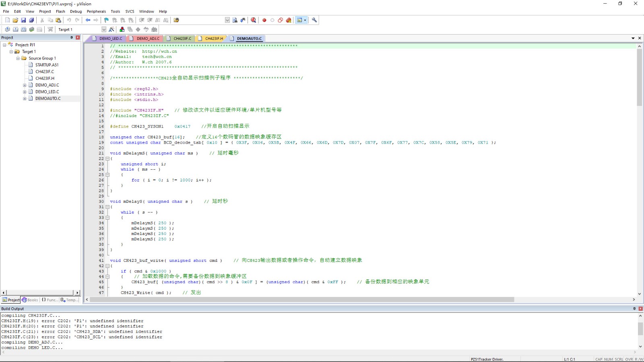Collapse the Target 1 tree node

click(11, 51)
